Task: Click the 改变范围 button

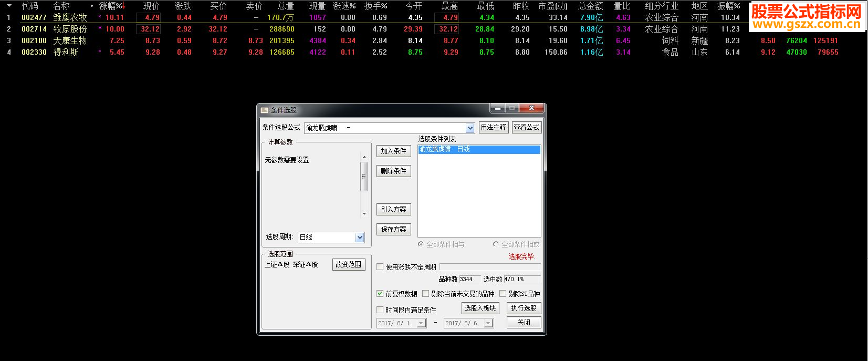Action: [349, 264]
